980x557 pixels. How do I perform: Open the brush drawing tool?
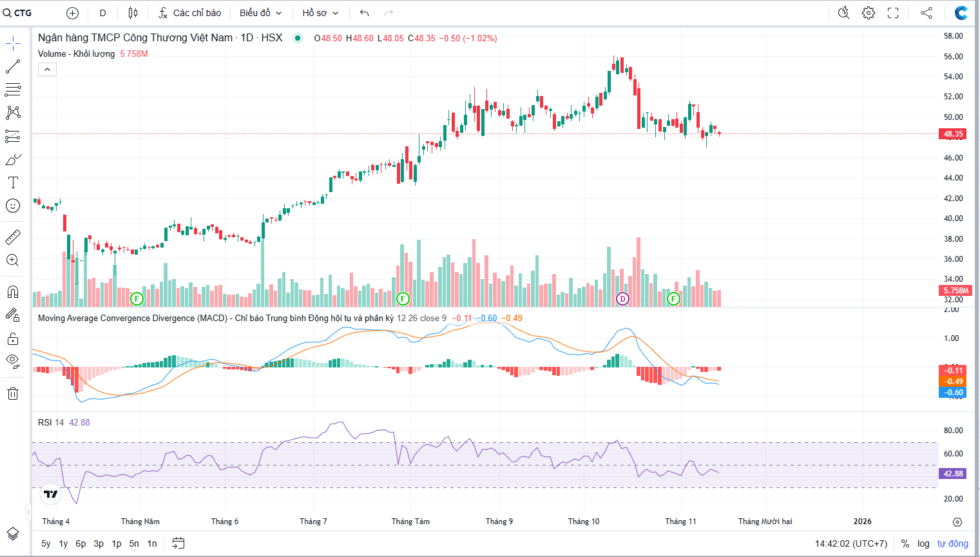click(13, 159)
